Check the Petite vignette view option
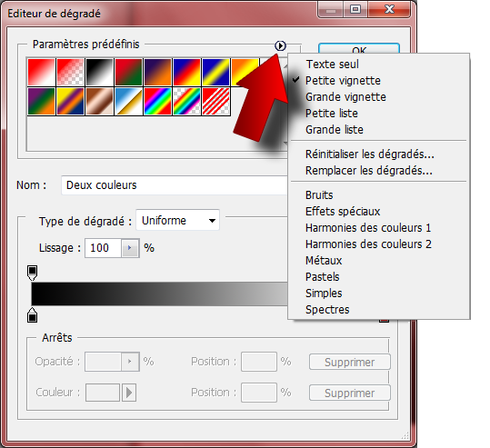 [x=343, y=81]
